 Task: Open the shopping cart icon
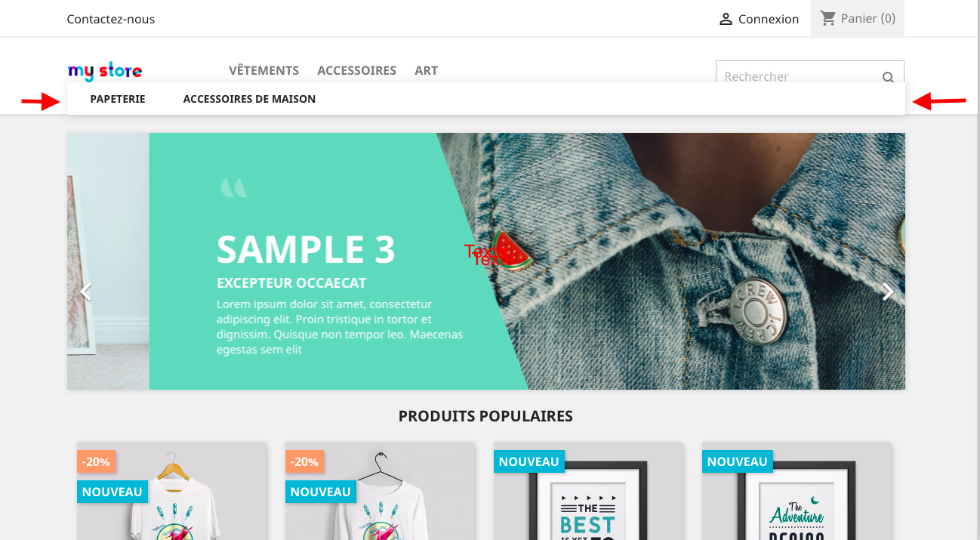click(828, 18)
